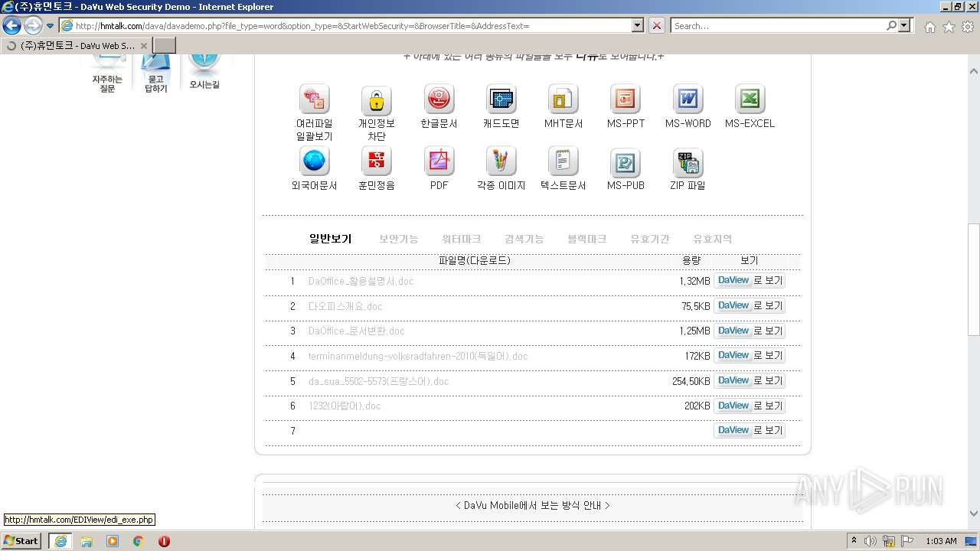Choose the MS-PPT file type icon

[x=626, y=99]
